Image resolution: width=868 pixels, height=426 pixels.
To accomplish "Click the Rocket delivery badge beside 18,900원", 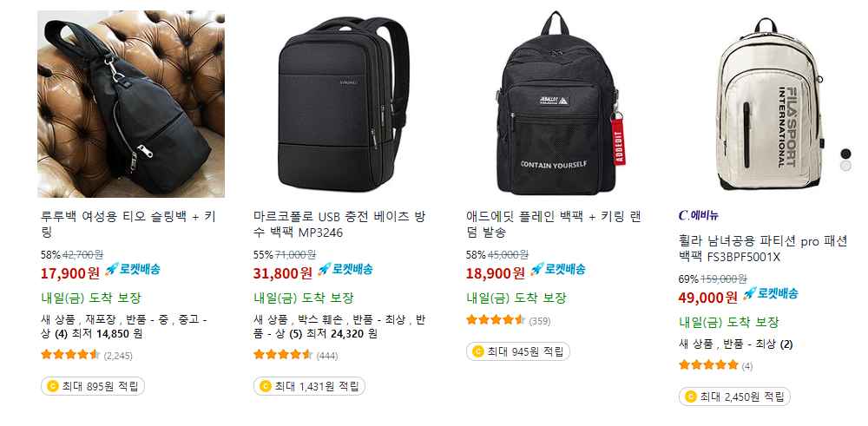I will pyautogui.click(x=557, y=270).
